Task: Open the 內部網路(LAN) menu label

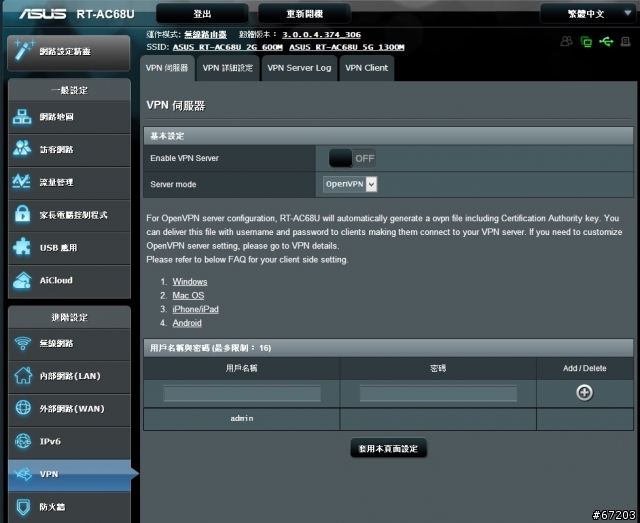Action: (x=70, y=376)
